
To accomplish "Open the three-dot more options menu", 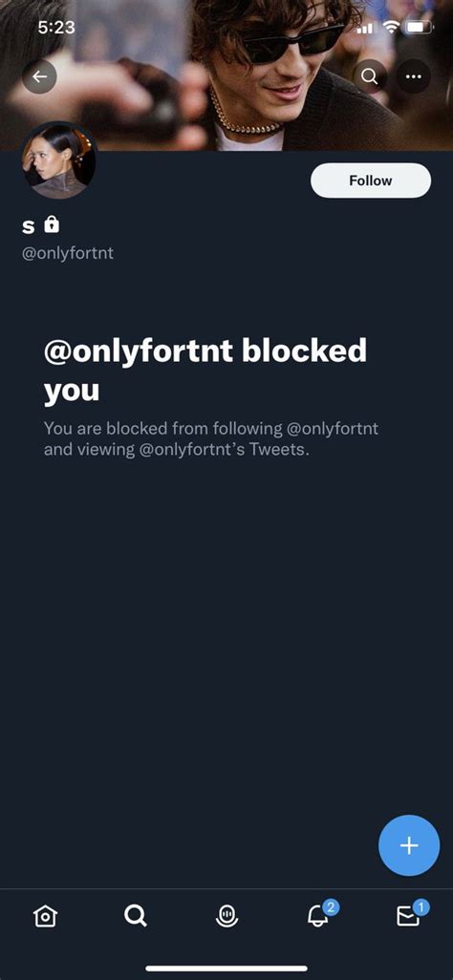I will click(x=413, y=76).
